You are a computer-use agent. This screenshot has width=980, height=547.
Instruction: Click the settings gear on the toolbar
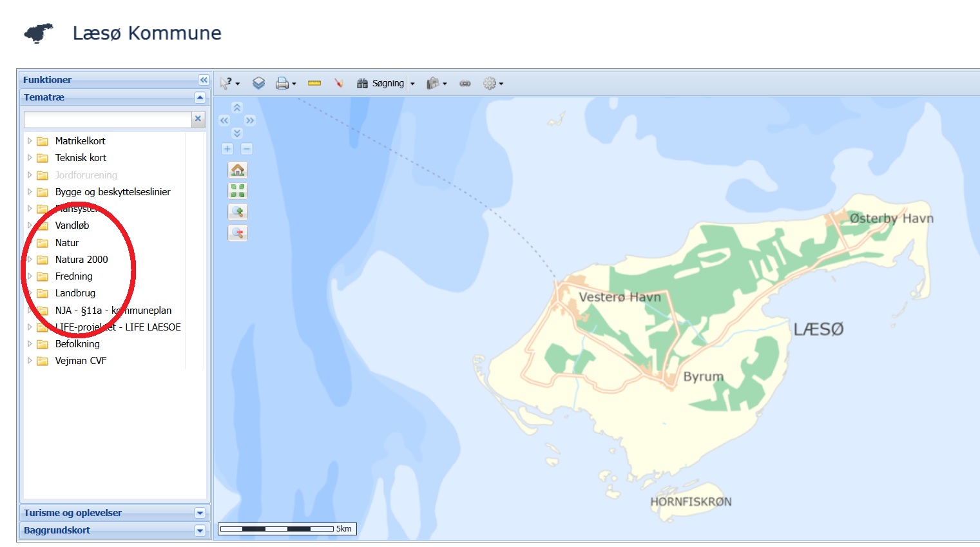coord(491,82)
